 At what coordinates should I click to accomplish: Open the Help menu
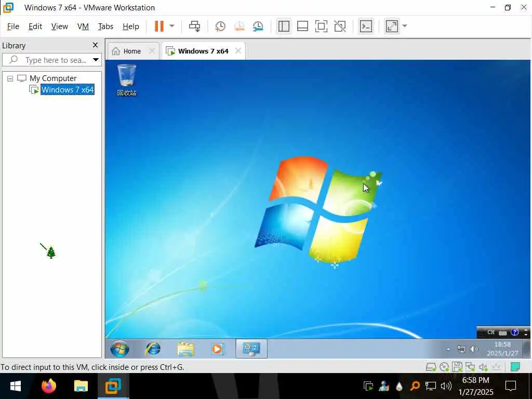pyautogui.click(x=130, y=26)
